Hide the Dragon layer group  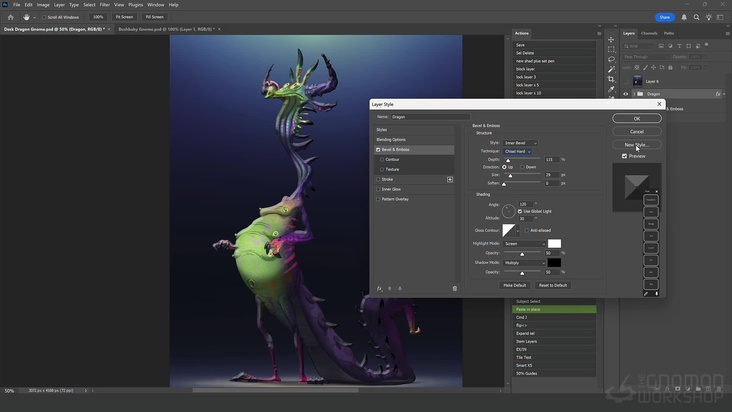point(626,94)
